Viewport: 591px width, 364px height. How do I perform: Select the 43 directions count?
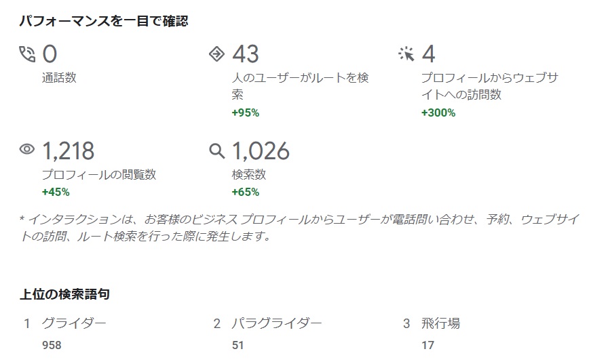pyautogui.click(x=246, y=54)
